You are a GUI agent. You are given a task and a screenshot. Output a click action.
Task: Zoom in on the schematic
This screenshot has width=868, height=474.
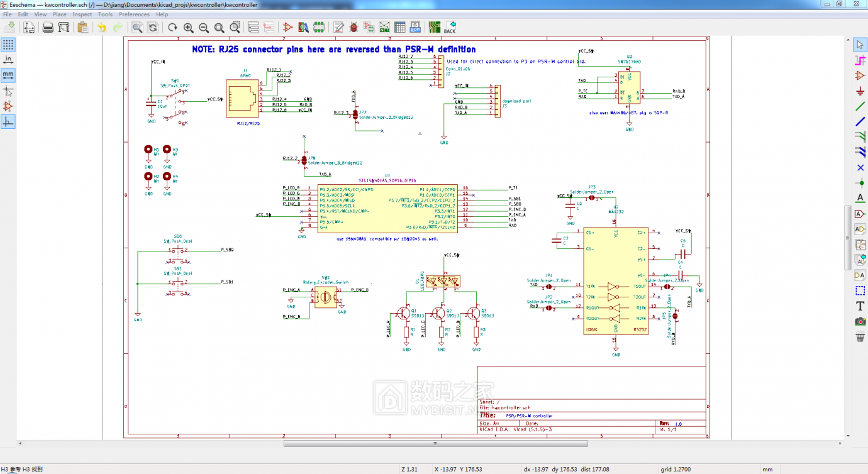(x=188, y=27)
